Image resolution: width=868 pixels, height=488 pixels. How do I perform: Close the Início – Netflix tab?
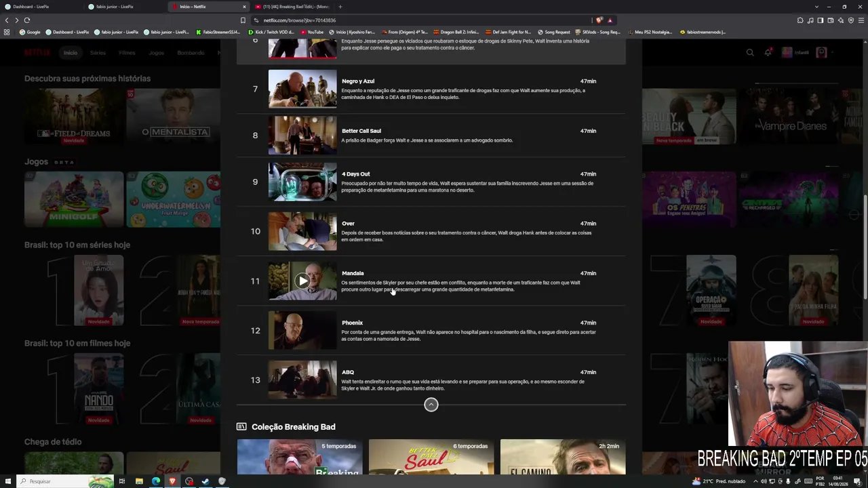click(244, 7)
